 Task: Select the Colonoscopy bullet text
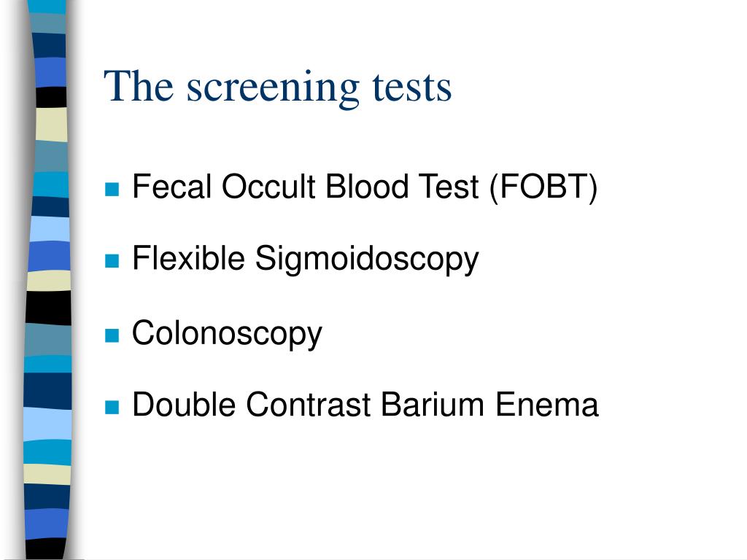click(228, 334)
